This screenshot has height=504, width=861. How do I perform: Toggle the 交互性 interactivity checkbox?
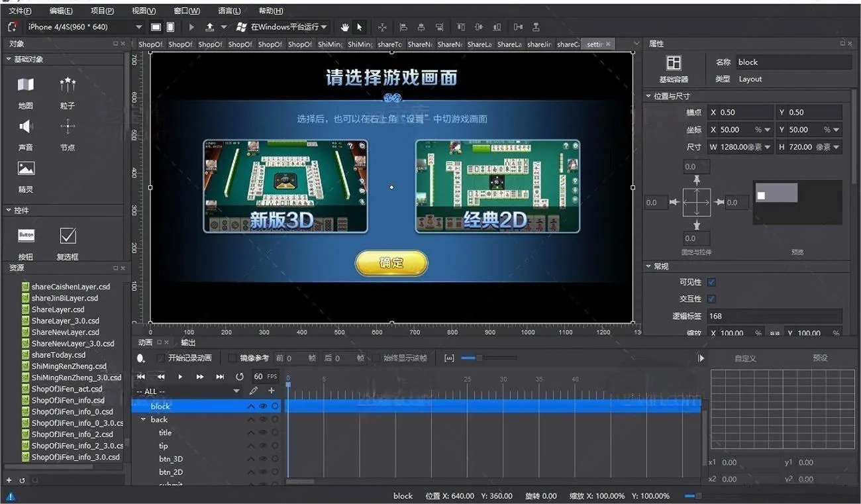[x=711, y=299]
